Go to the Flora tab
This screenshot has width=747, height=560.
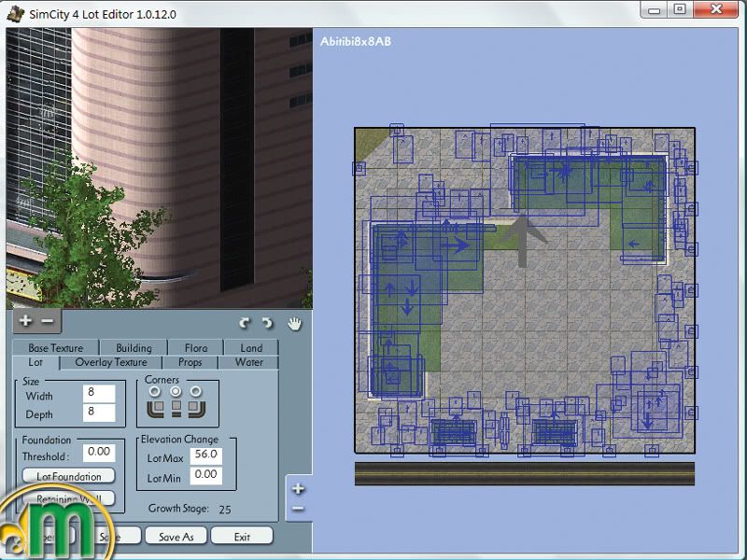(x=195, y=348)
